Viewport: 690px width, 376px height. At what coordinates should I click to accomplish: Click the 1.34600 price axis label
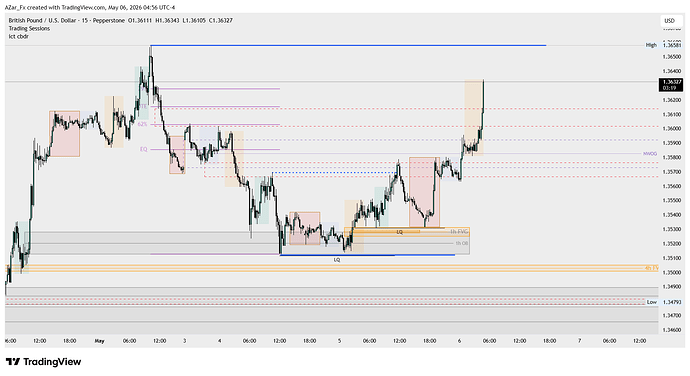coord(672,330)
